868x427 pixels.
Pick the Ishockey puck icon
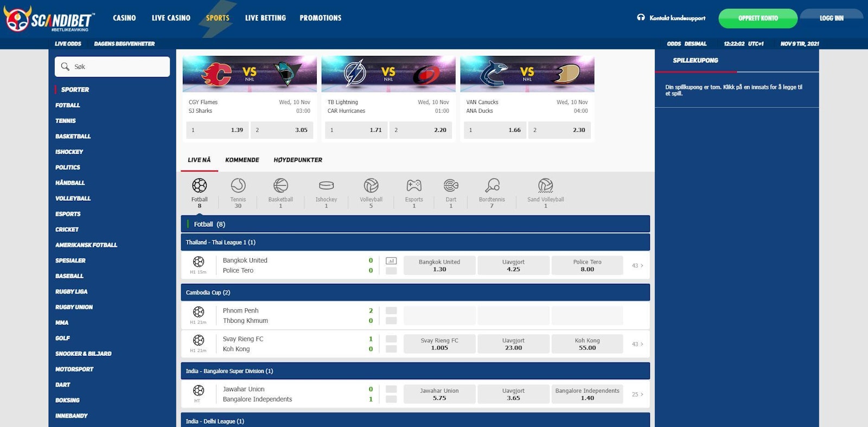[x=326, y=186]
